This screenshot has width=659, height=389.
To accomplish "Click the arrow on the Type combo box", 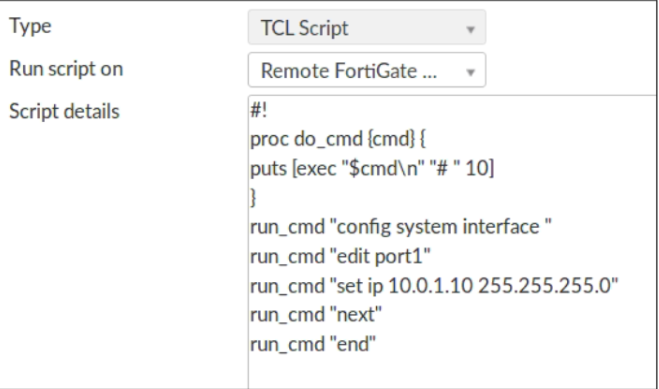I will pyautogui.click(x=470, y=29).
